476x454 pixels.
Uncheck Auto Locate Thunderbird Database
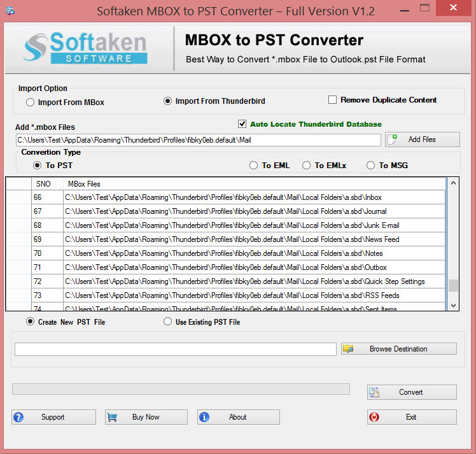pyautogui.click(x=242, y=124)
